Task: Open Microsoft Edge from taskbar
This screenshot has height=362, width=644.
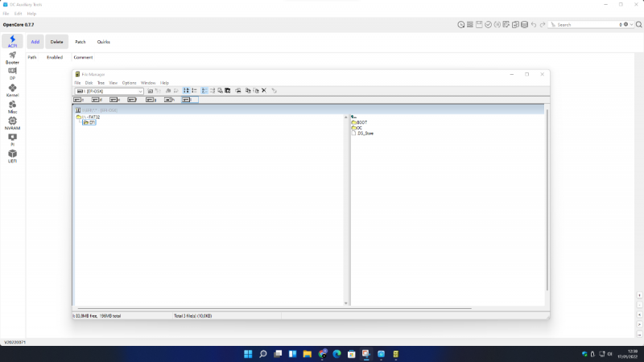Action: coord(336,354)
